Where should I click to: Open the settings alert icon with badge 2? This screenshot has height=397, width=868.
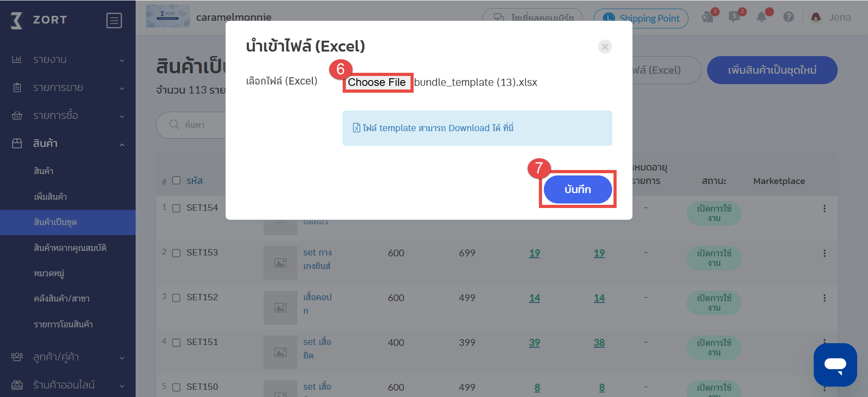coord(708,17)
